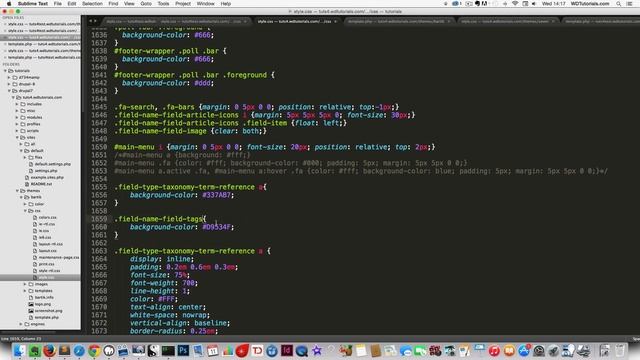Open the Tools menu
The height and width of the screenshot is (360, 640).
[163, 4]
